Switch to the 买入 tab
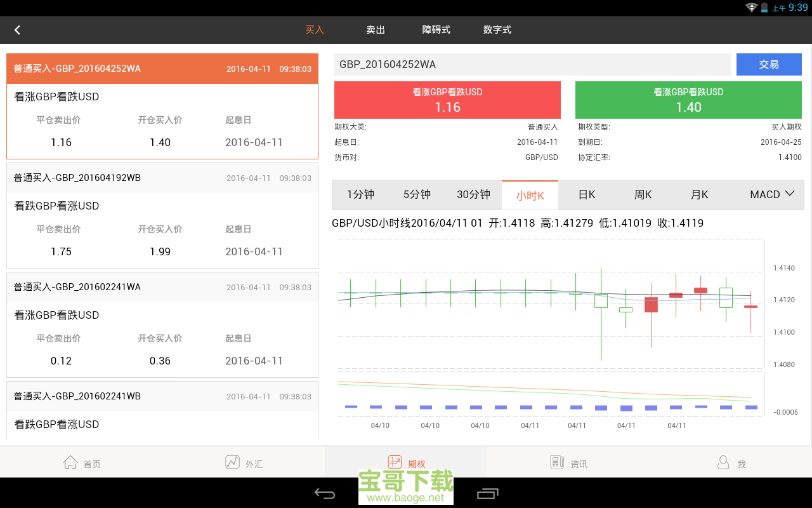The height and width of the screenshot is (508, 812). pos(315,30)
